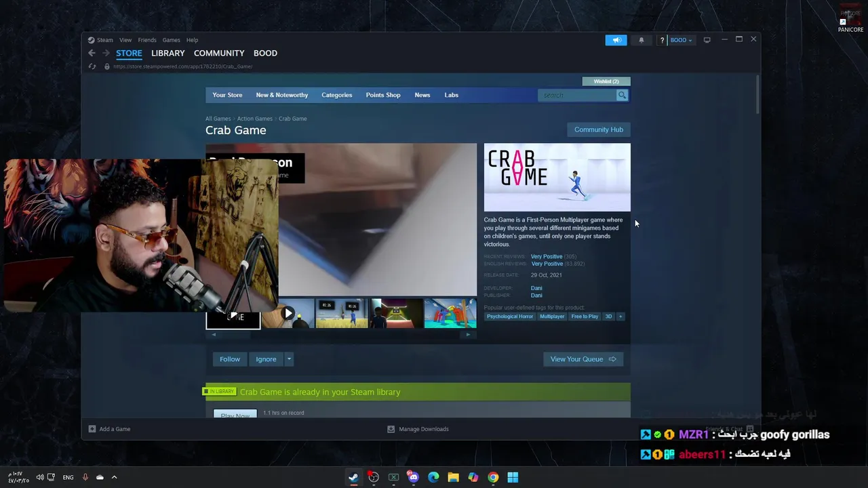Open developer Dani link

[x=536, y=288]
